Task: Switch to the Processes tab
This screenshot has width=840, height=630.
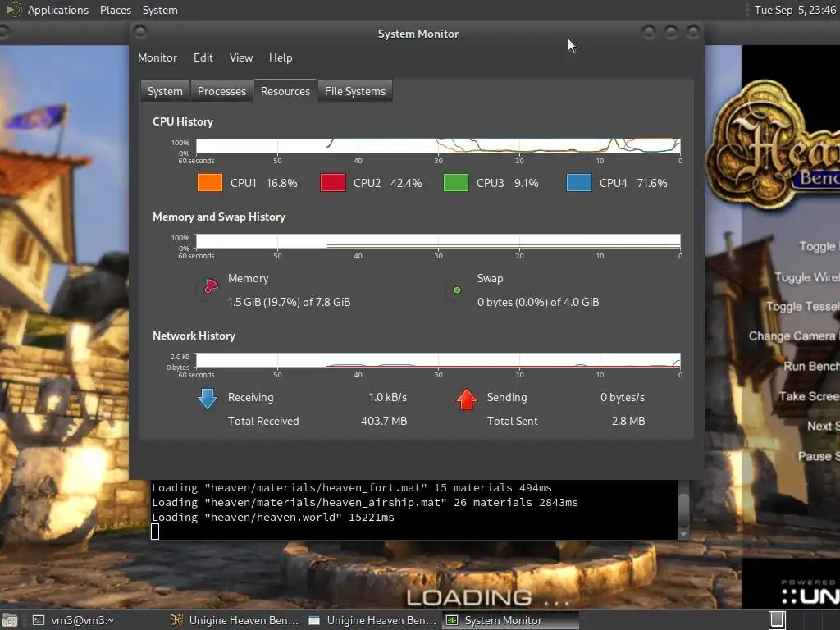Action: (x=221, y=91)
